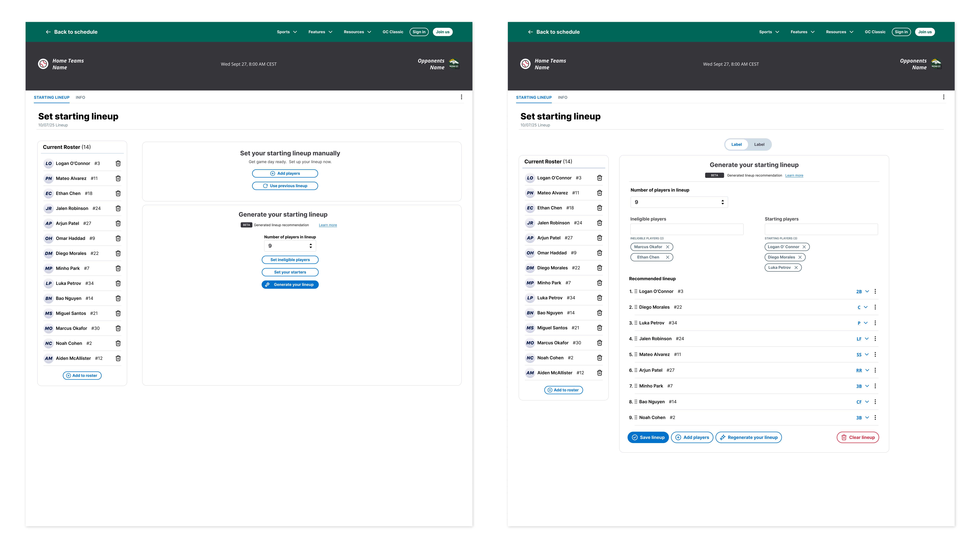Delete Minho Park from left mockup roster
The image size is (980, 548).
(118, 268)
